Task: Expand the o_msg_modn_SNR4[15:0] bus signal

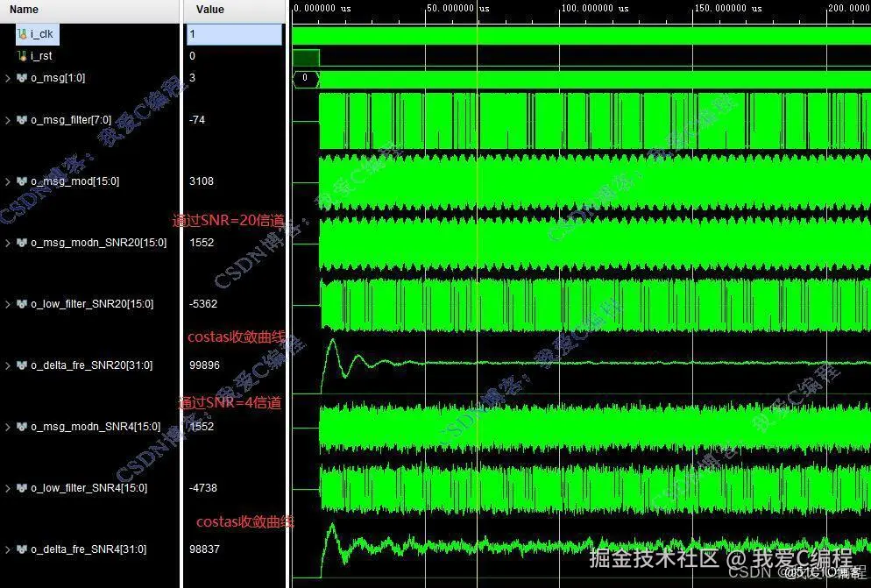Action: [x=9, y=426]
